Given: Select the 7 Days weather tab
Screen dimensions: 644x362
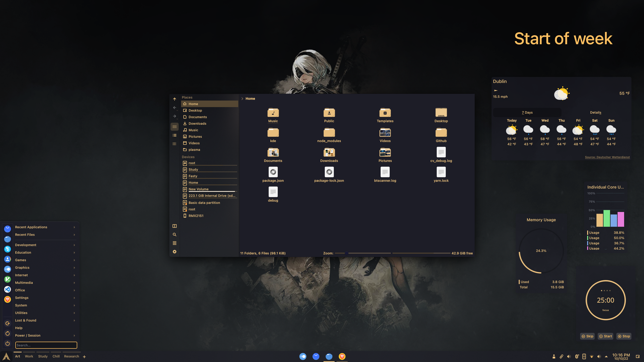Looking at the screenshot, I should (527, 112).
